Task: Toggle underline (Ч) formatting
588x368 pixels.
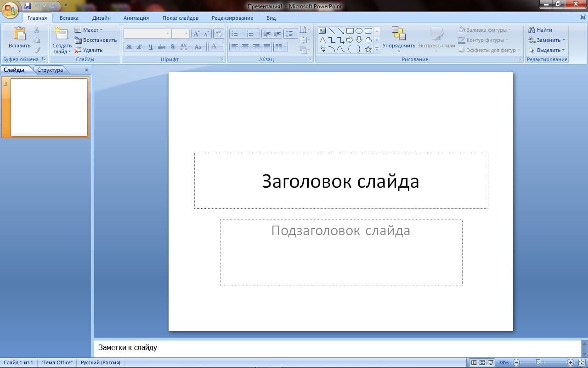Action: pyautogui.click(x=150, y=47)
